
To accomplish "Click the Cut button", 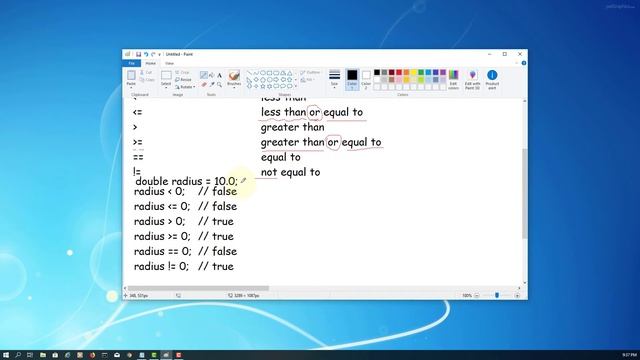I will tap(147, 72).
